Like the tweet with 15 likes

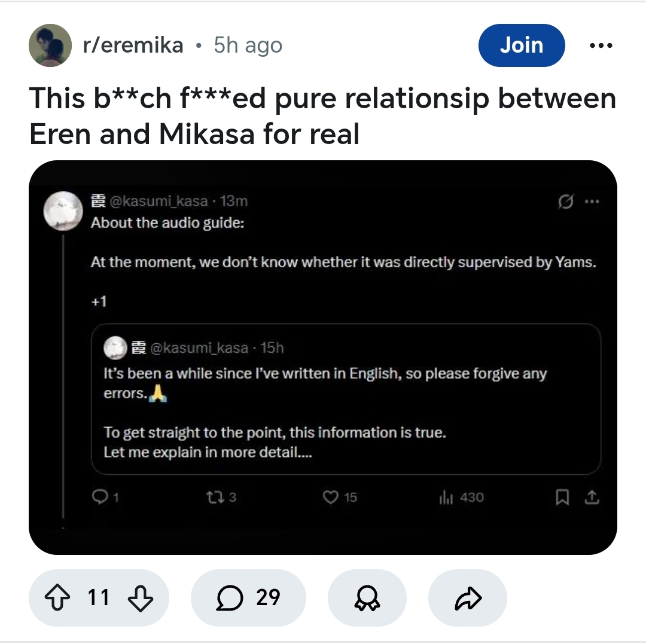click(331, 497)
